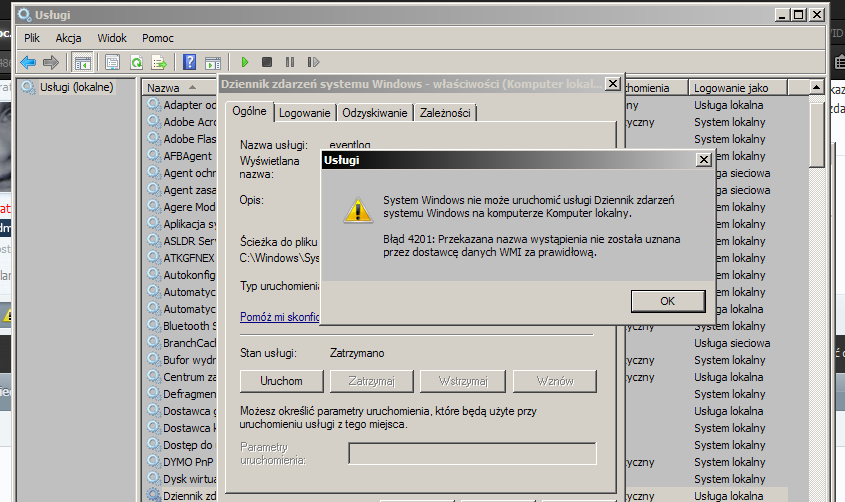Open the Help question mark icon
This screenshot has width=845, height=502.
[x=189, y=62]
